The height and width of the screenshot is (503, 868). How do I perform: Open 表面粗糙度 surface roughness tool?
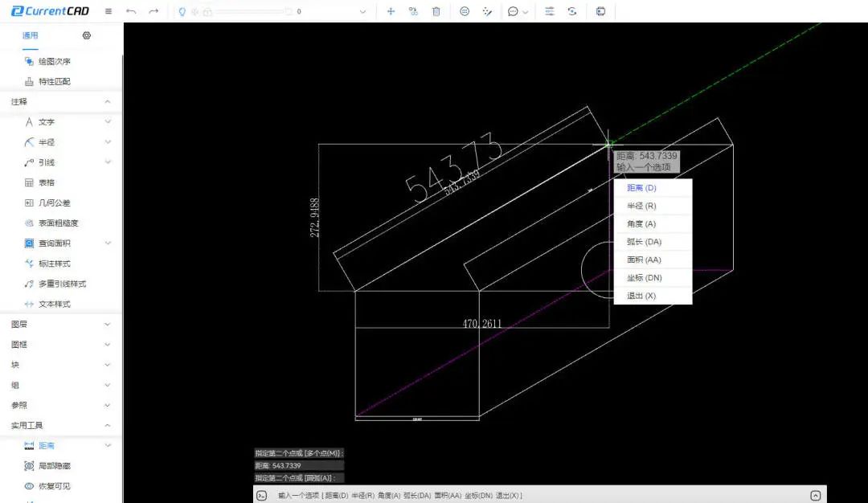[x=57, y=223]
